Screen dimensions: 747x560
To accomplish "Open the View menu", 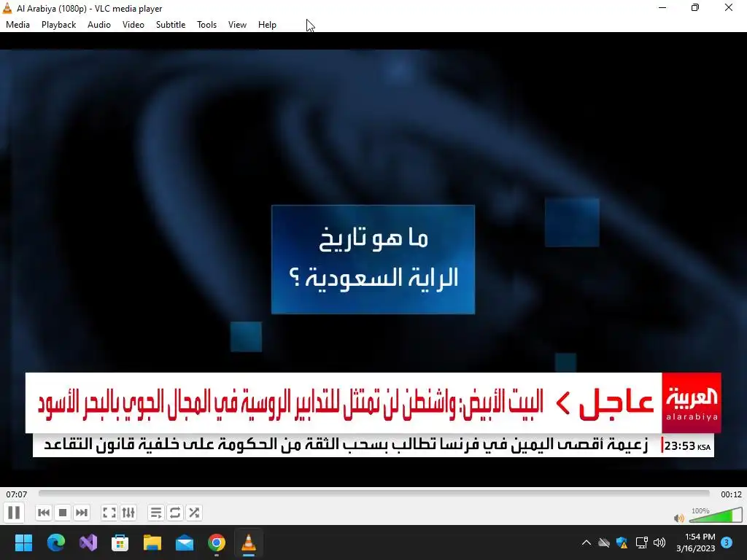I will click(237, 25).
